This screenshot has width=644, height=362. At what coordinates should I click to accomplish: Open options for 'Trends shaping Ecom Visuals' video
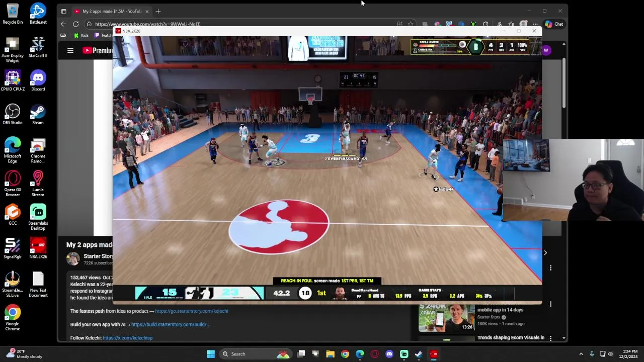pos(550,338)
